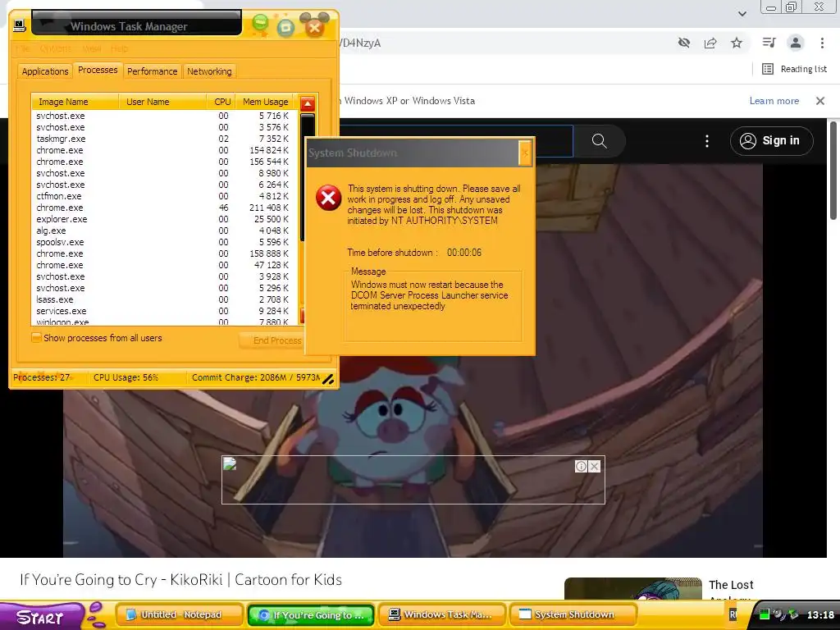Select the System Shutdown taskbar button
840x630 pixels.
click(573, 614)
